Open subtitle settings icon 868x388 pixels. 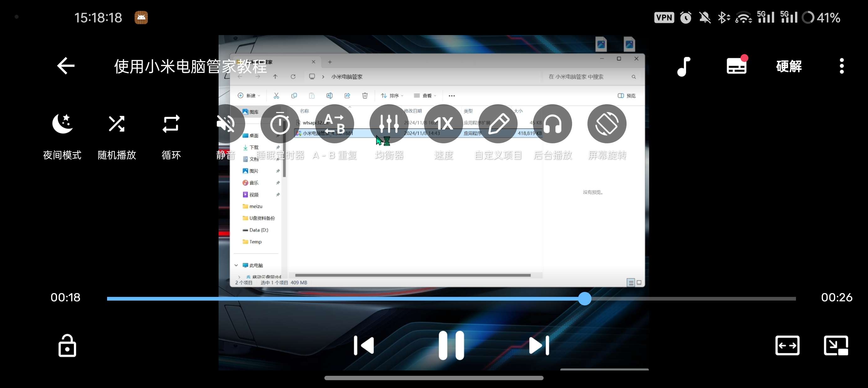(x=736, y=65)
